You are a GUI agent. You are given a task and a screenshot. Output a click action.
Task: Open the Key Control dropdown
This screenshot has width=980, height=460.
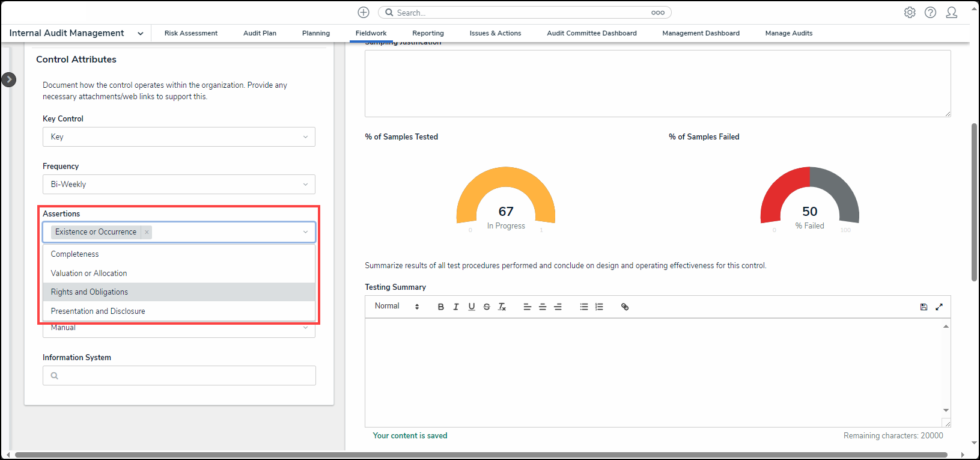click(178, 137)
